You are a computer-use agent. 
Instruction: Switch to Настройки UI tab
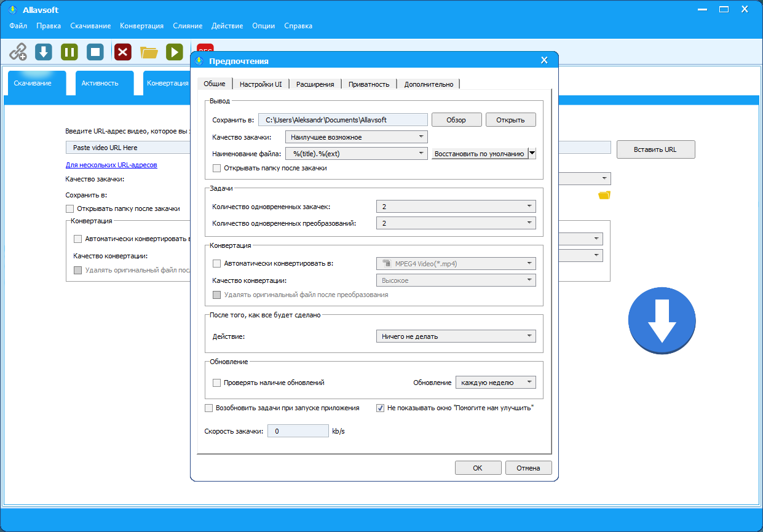point(261,84)
